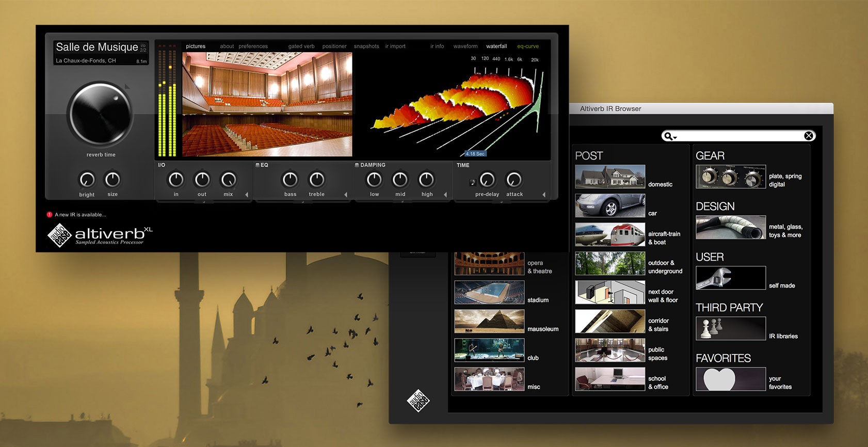Click the IR Browser search field
The height and width of the screenshot is (447, 868).
click(738, 136)
